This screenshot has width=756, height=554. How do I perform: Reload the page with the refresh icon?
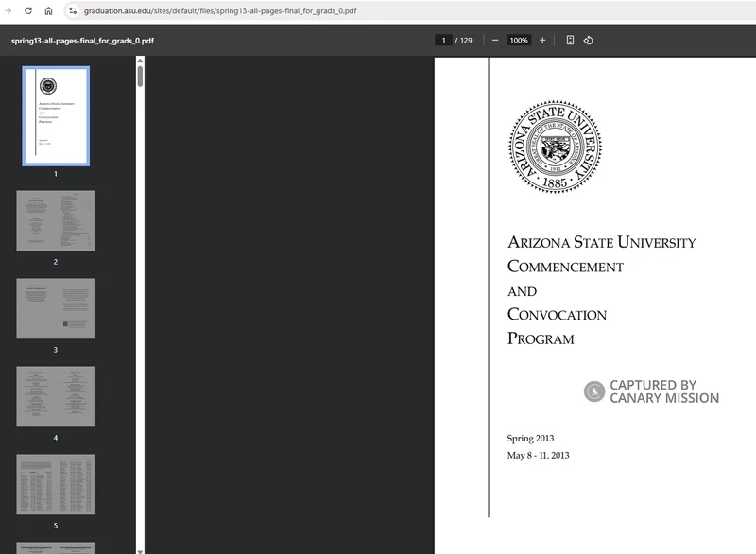28,10
